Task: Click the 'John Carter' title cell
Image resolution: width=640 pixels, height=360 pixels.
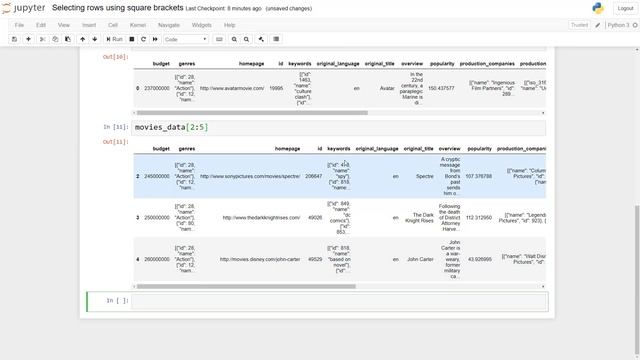Action: coord(420,259)
